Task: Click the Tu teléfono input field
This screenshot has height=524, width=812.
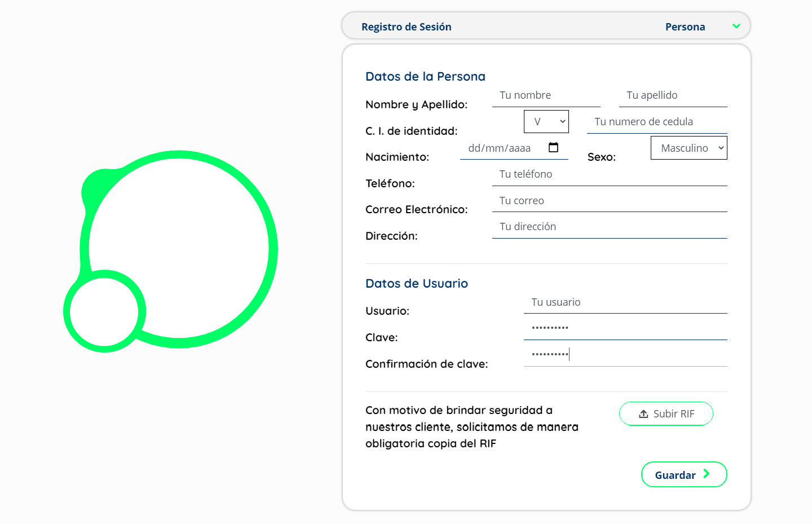Action: [610, 174]
